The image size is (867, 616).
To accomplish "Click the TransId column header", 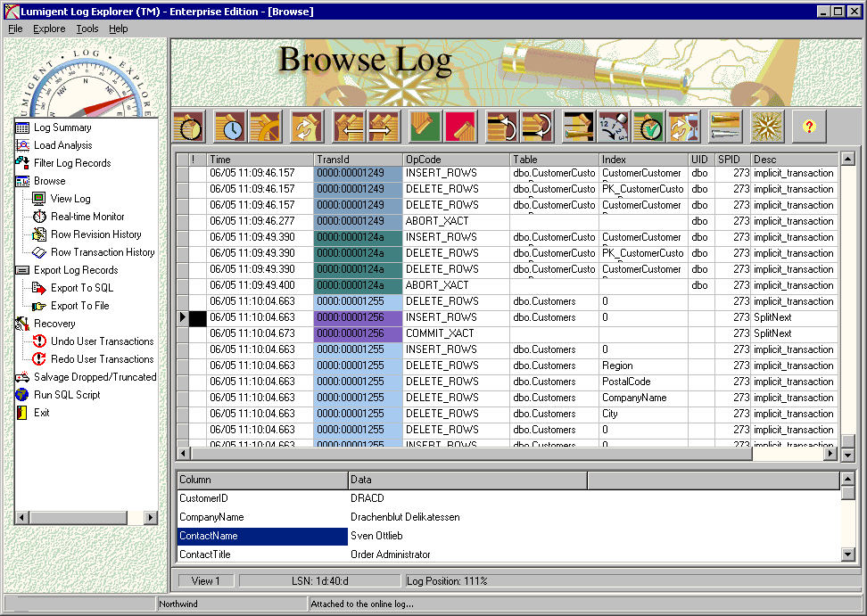I will pyautogui.click(x=358, y=159).
